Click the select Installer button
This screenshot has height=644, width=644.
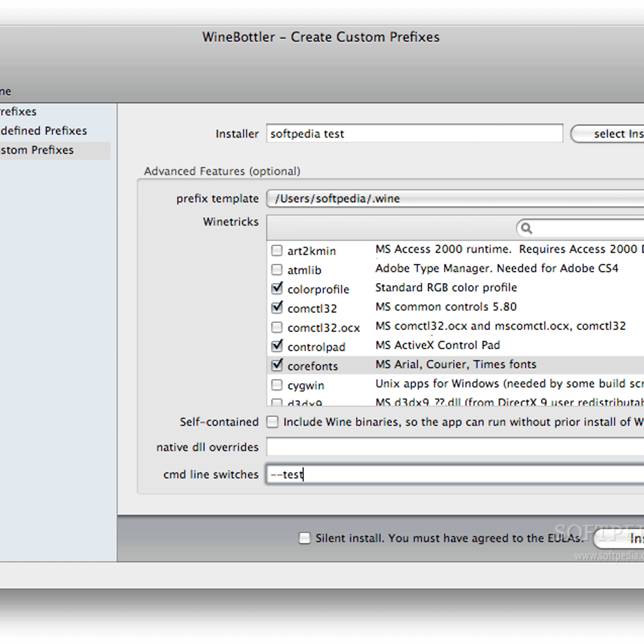(607, 134)
